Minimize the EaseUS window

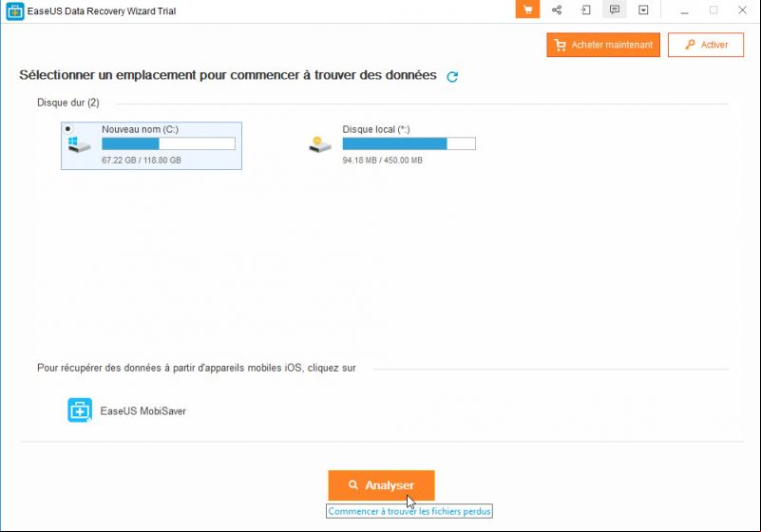684,10
